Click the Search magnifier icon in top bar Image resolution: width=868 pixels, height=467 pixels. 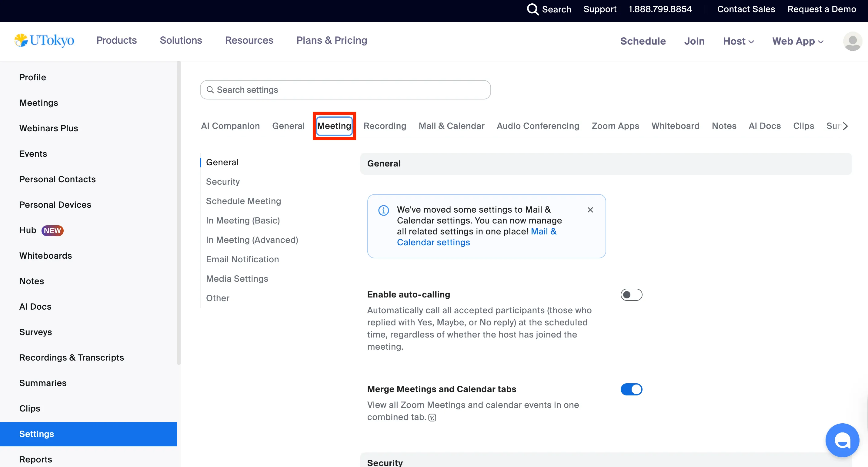(532, 9)
